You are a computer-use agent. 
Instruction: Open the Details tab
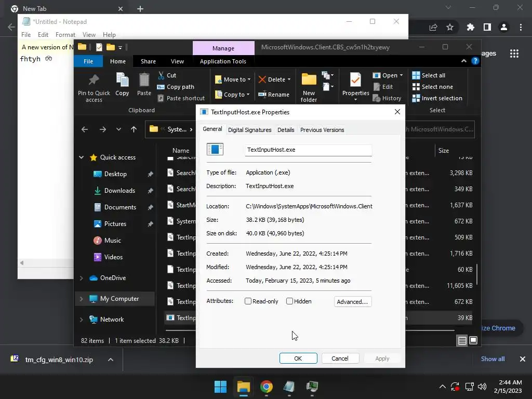286,130
